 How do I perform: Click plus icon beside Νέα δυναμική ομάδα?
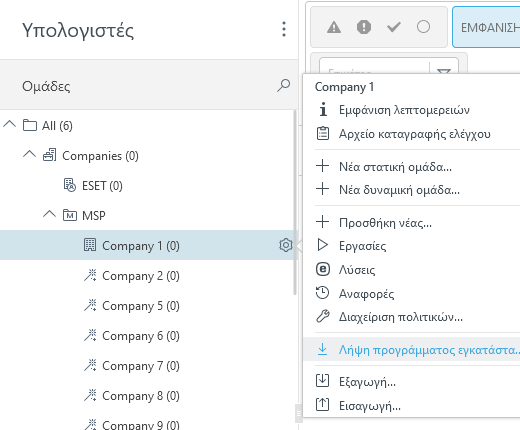point(322,189)
